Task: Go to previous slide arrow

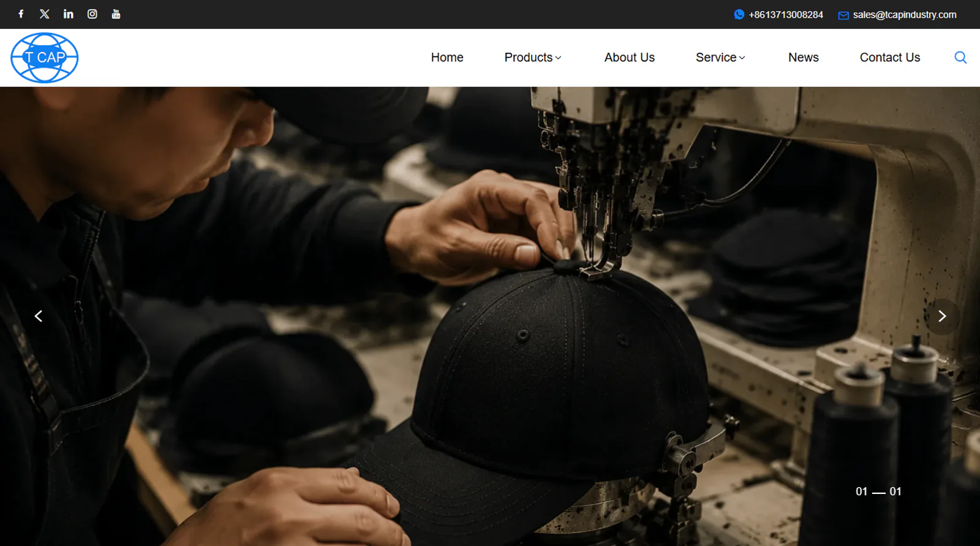Action: (39, 316)
